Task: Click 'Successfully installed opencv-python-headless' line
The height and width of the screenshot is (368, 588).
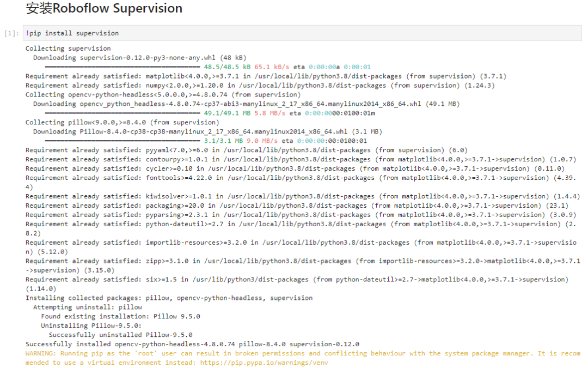Action: pyautogui.click(x=192, y=345)
